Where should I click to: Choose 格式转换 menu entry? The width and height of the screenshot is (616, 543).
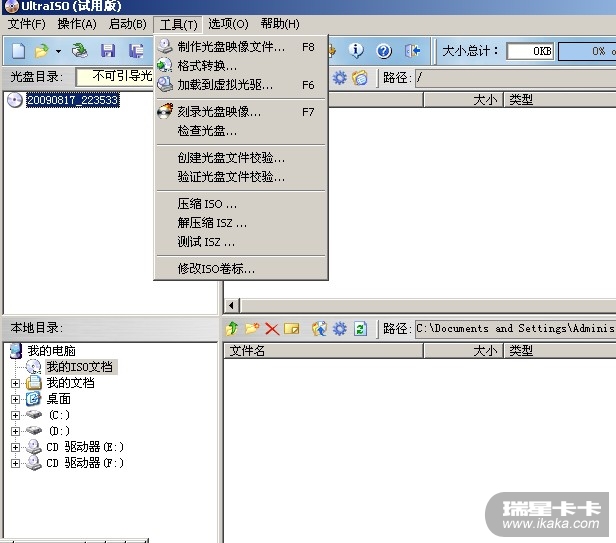[241, 66]
